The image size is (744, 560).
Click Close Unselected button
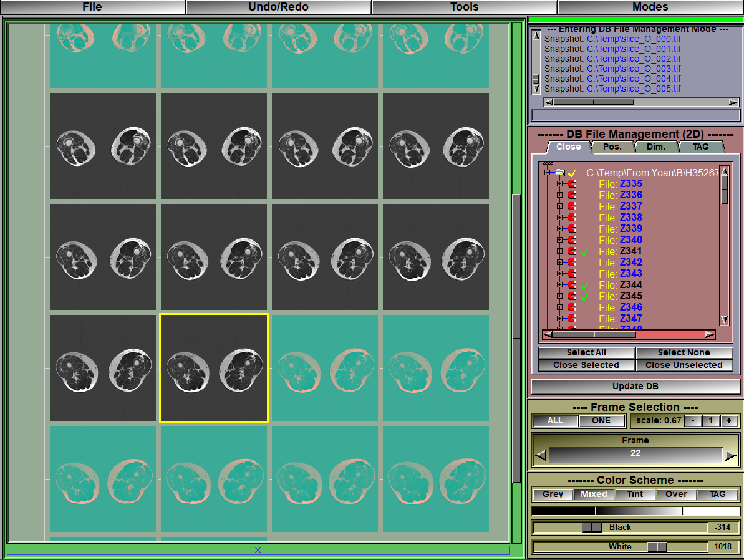684,365
